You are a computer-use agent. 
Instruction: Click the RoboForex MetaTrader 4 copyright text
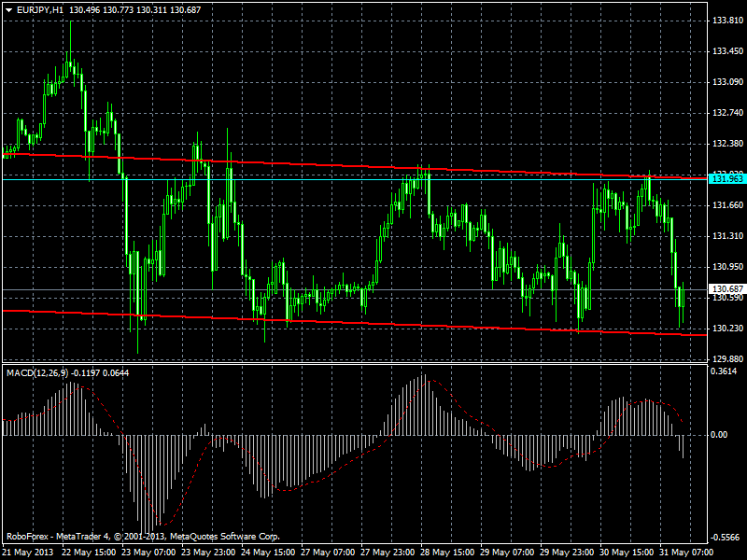pos(143,537)
